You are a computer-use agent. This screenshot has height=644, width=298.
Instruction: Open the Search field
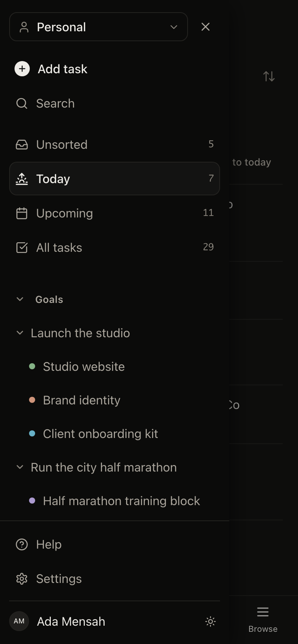(115, 103)
